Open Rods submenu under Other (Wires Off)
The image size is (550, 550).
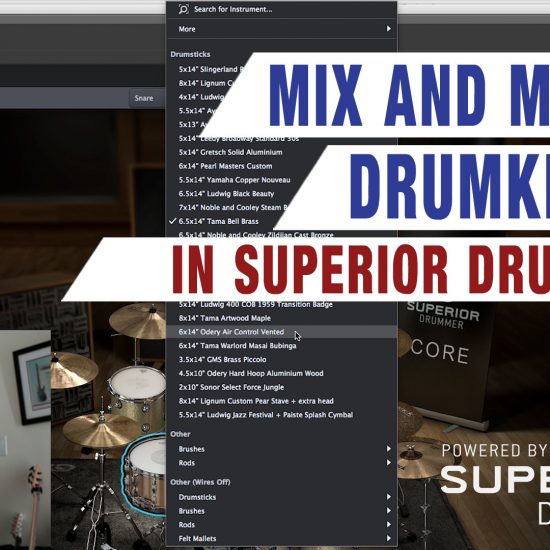tap(281, 525)
